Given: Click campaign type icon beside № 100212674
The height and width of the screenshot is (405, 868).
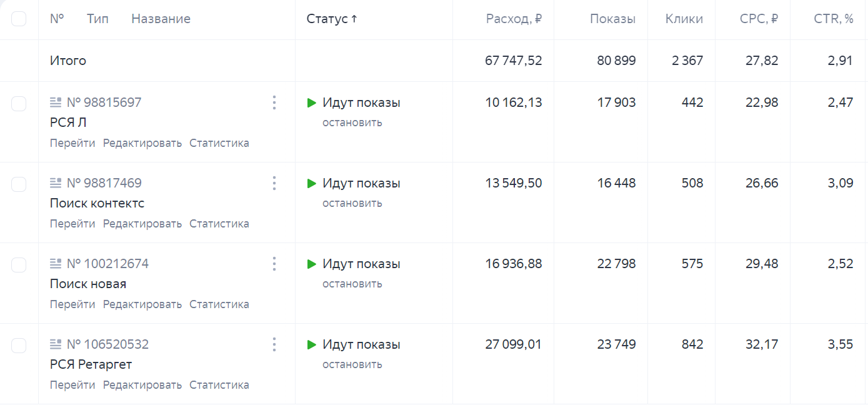Looking at the screenshot, I should pyautogui.click(x=56, y=264).
